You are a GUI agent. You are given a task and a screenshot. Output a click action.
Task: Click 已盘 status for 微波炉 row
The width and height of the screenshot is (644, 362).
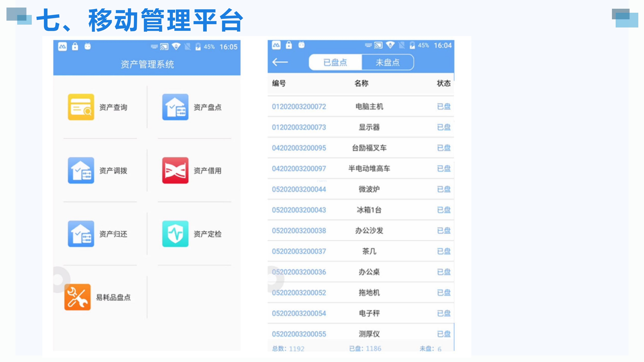tap(443, 189)
